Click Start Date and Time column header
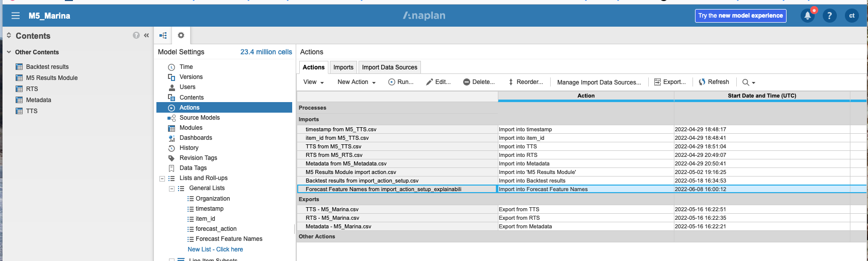The height and width of the screenshot is (261, 868). pyautogui.click(x=762, y=96)
